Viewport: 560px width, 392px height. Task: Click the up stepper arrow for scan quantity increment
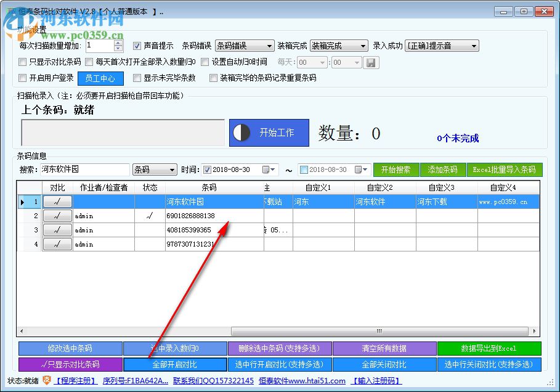[x=118, y=42]
